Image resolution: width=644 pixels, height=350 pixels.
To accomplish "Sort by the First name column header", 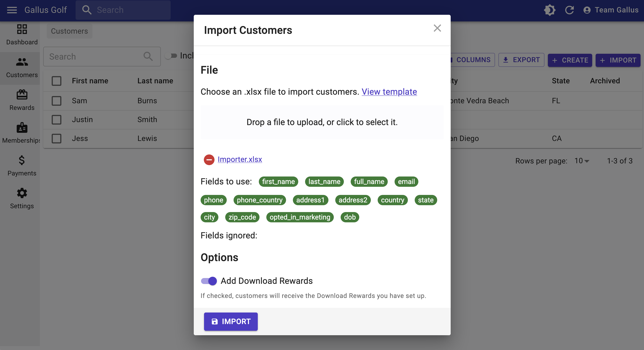I will (x=90, y=81).
